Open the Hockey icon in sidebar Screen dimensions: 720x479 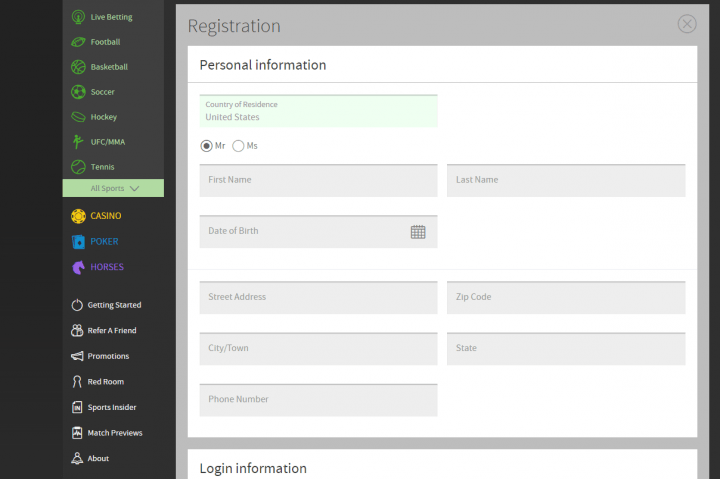pos(78,117)
